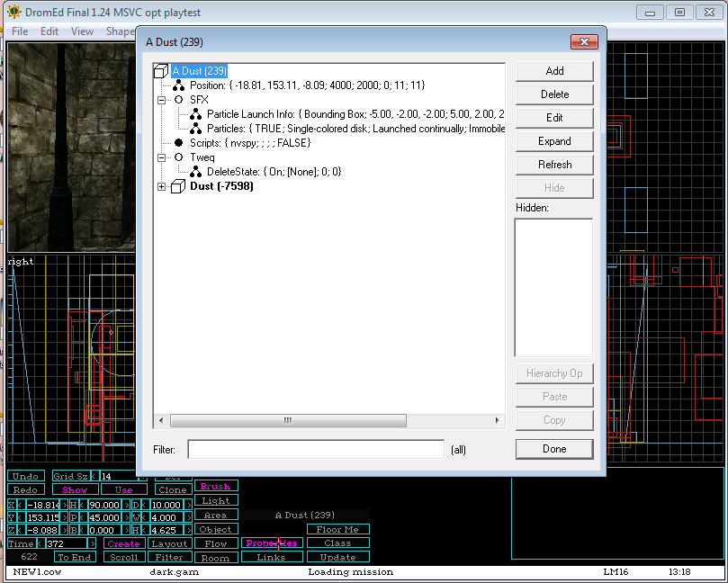Click the Tweq category circle icon
Screen dimensions: 728x583
[x=178, y=157]
